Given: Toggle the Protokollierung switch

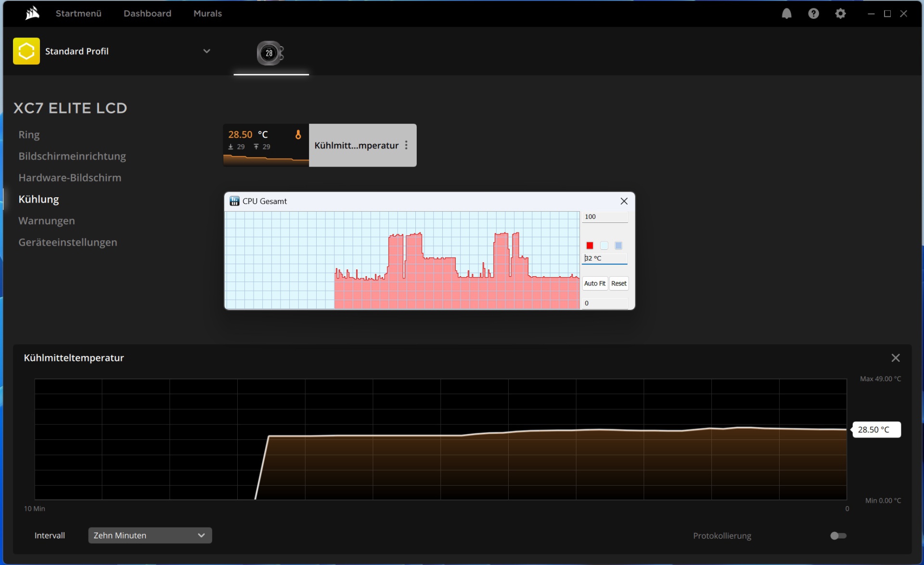Looking at the screenshot, I should 838,536.
